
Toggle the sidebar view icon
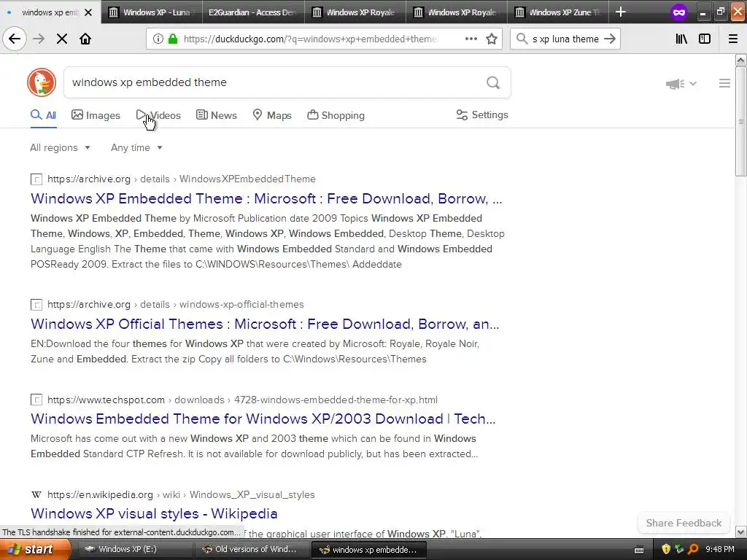pyautogui.click(x=705, y=39)
